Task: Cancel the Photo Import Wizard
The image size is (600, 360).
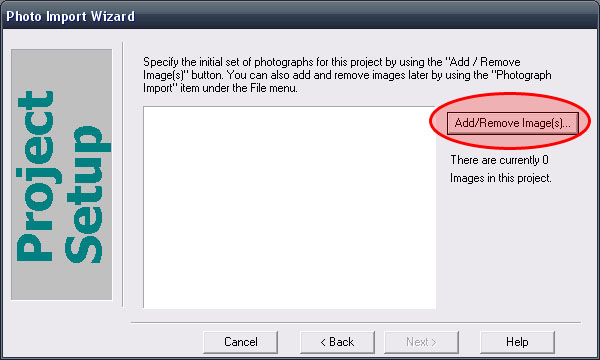Action: click(240, 342)
